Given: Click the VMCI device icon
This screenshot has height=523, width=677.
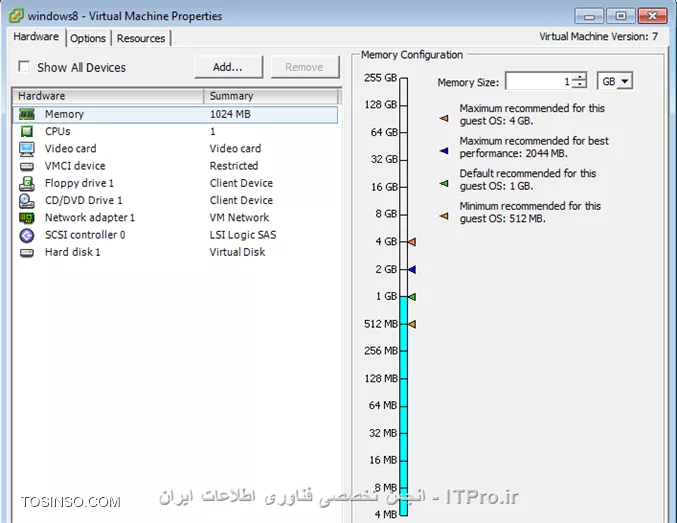Looking at the screenshot, I should click(27, 166).
